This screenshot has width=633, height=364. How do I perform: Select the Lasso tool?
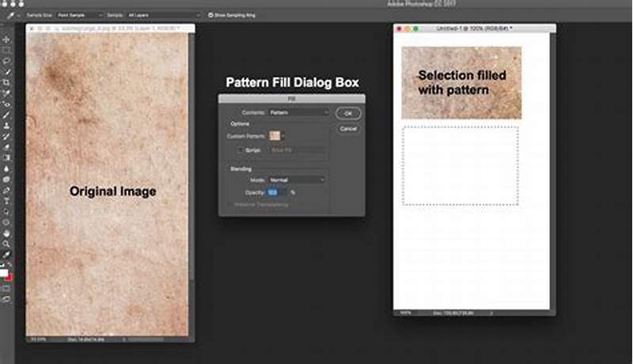[6, 61]
